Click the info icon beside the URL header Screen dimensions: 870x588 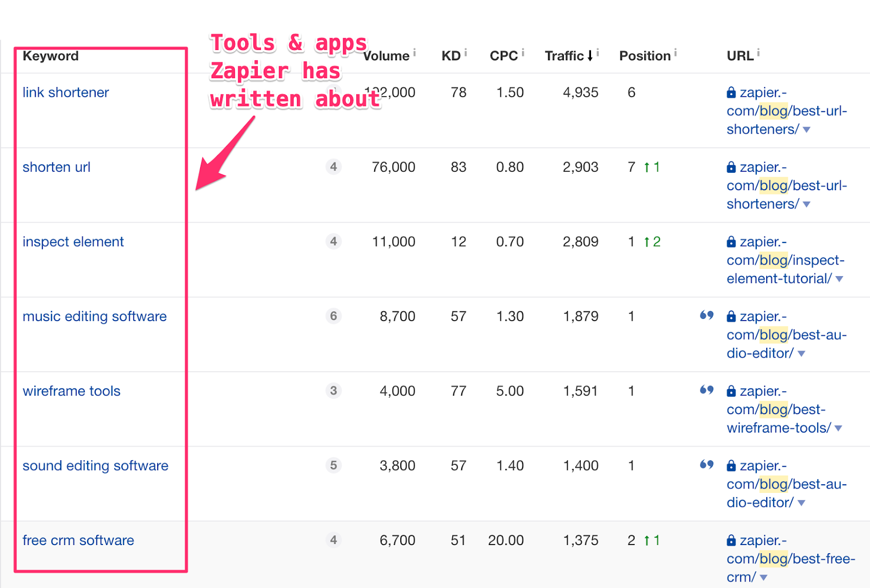pyautogui.click(x=759, y=53)
